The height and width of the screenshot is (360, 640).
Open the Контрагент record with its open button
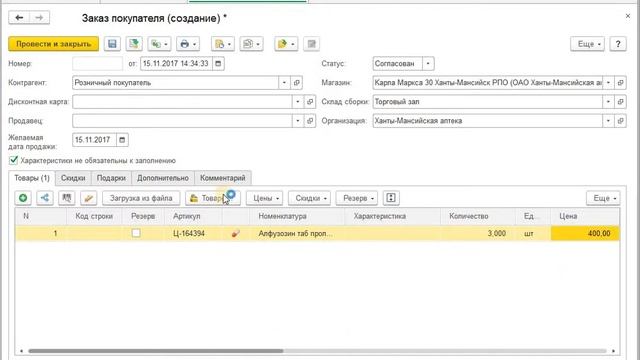pyautogui.click(x=297, y=83)
